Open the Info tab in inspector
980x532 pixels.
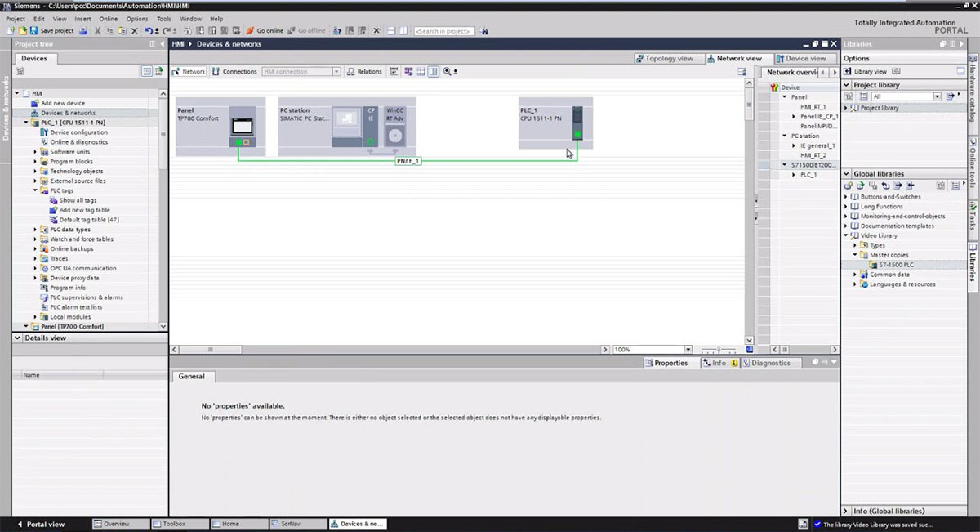coord(719,363)
